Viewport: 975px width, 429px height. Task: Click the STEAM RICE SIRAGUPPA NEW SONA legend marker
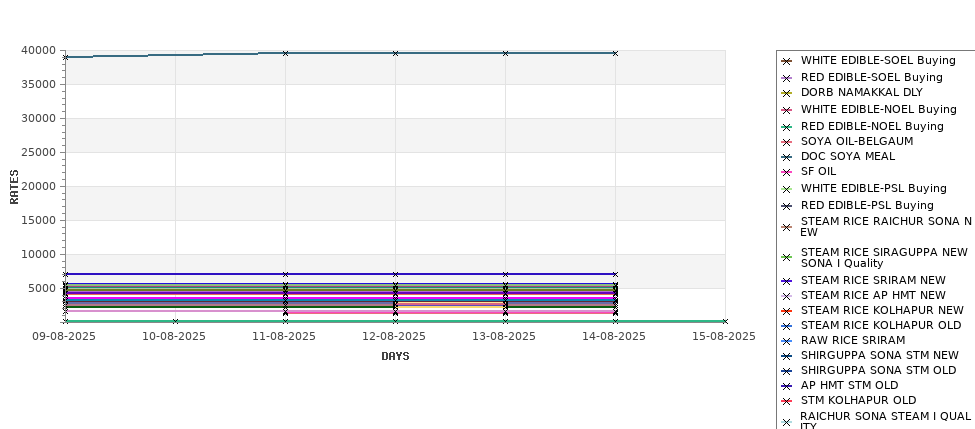787,257
